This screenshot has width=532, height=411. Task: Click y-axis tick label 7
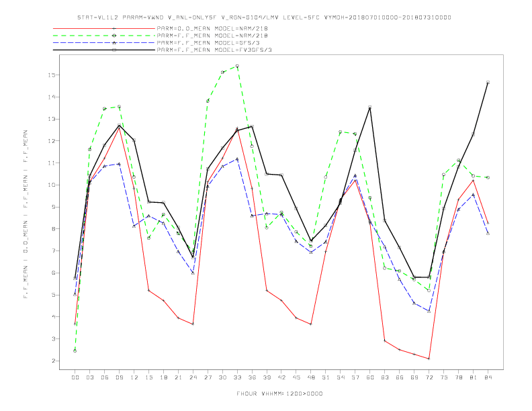click(54, 251)
